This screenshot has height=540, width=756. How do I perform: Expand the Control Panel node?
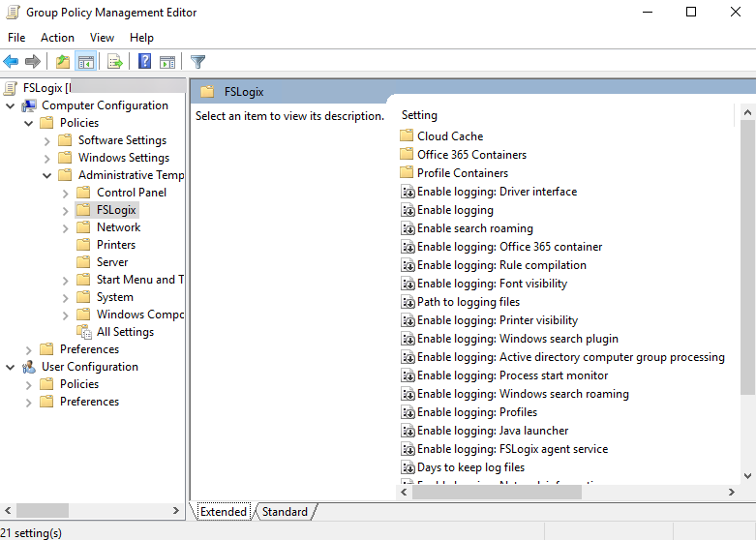(66, 194)
